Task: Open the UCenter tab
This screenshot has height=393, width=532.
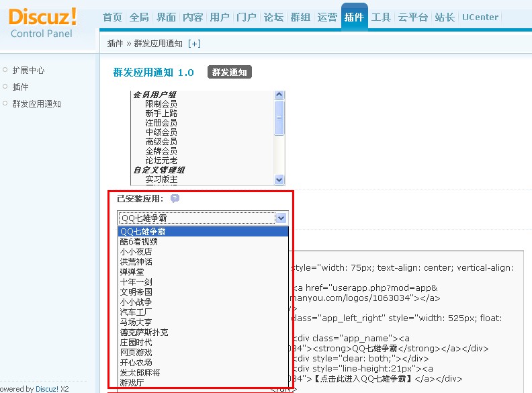Action: (x=480, y=17)
